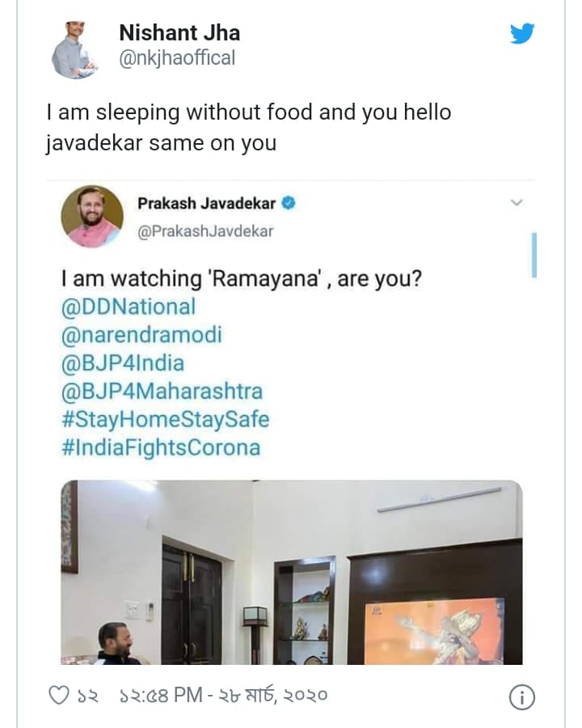This screenshot has width=582, height=728.
Task: Open Nishant Jha's profile picture
Action: (x=75, y=50)
